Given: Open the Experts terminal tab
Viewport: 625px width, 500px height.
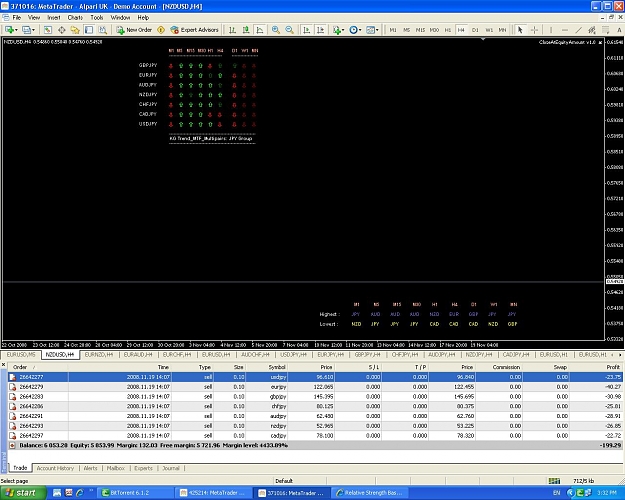Looking at the screenshot, I should pyautogui.click(x=143, y=468).
